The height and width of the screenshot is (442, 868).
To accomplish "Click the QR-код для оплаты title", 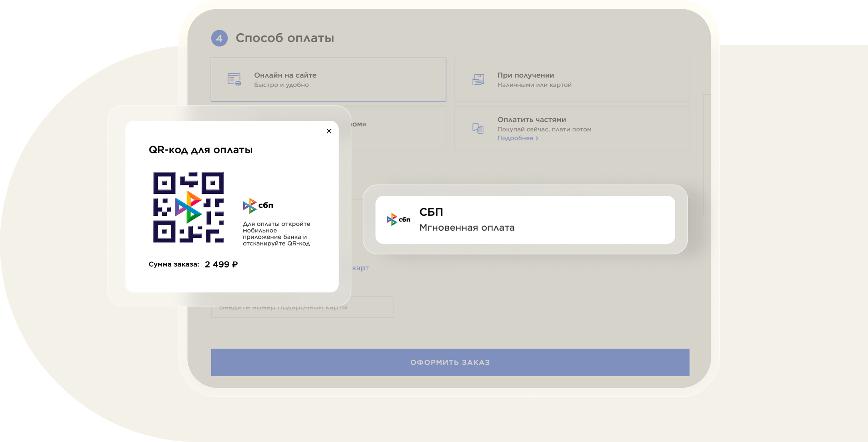I will [200, 150].
